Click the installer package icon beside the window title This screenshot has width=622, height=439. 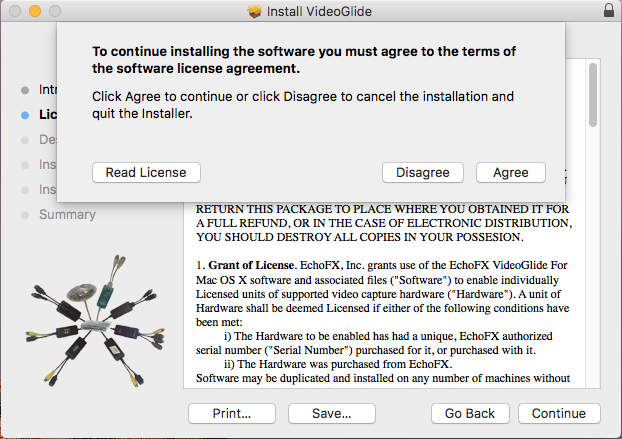click(253, 11)
